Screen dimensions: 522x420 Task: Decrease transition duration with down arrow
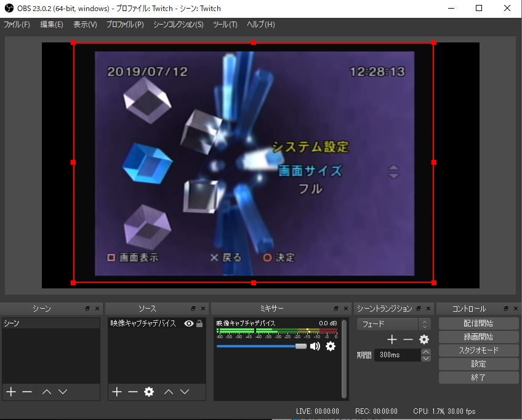[426, 358]
